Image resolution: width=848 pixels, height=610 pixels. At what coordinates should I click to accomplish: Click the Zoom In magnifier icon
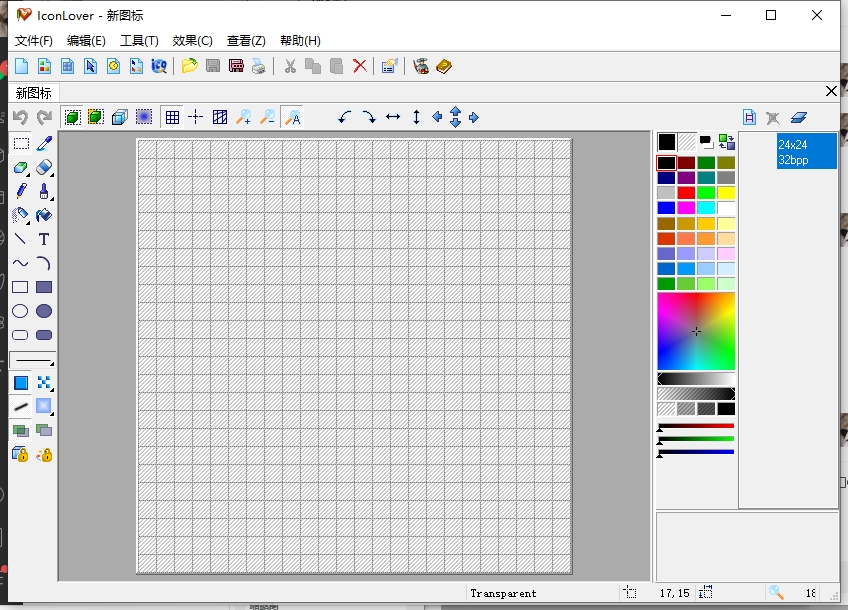click(243, 117)
